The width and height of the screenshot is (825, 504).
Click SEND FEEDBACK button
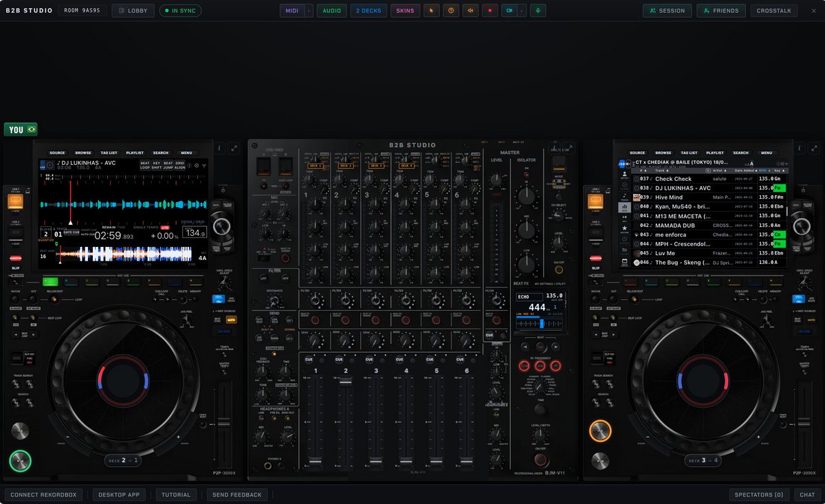tap(237, 494)
